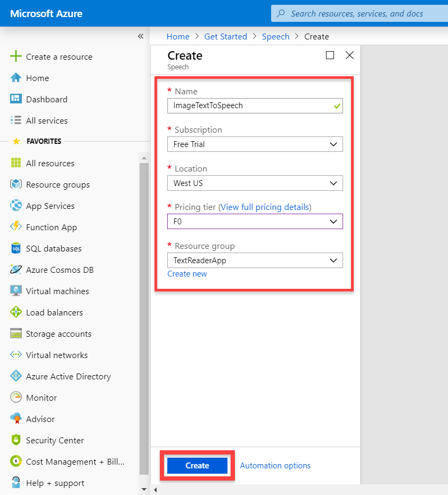
Task: Select Virtual machines label in favorites
Action: pos(58,291)
